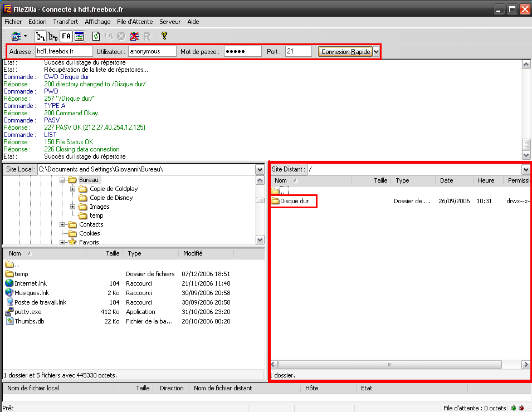Screen dimensions: 532x412
Task: Expand the Copie de Coldplay folder
Action: 72,189
